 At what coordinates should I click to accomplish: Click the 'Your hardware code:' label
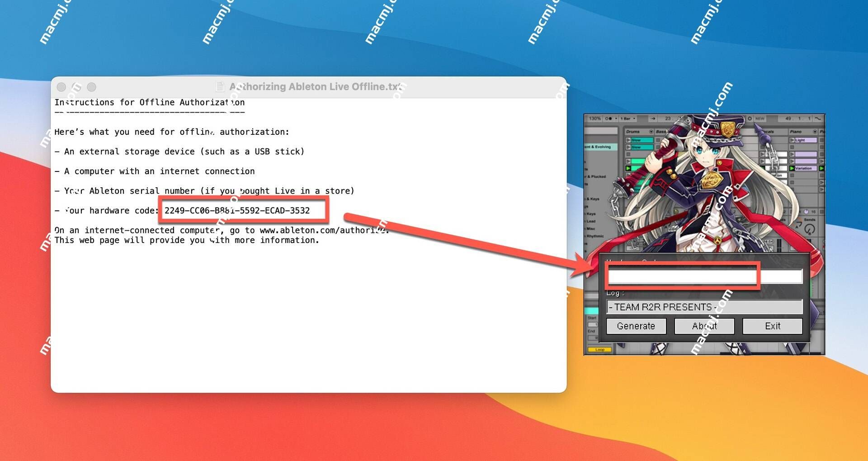pyautogui.click(x=112, y=210)
